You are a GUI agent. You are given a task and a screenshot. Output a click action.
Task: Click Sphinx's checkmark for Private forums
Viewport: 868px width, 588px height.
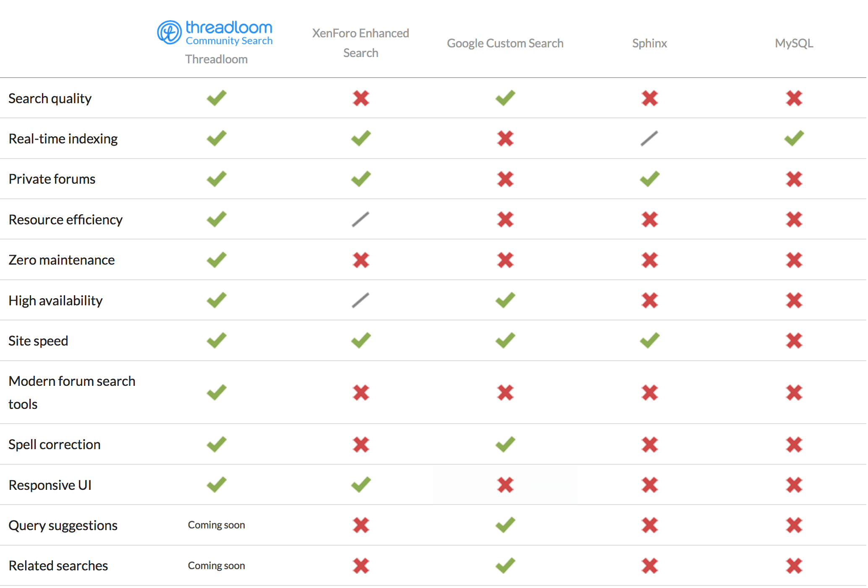(x=650, y=179)
